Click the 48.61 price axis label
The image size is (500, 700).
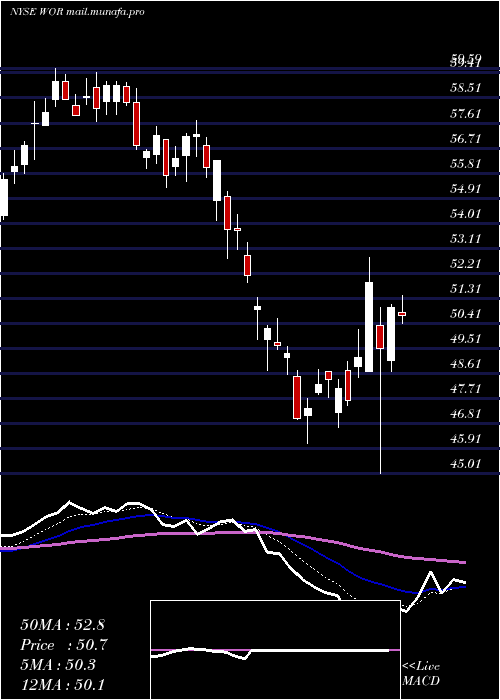point(466,363)
